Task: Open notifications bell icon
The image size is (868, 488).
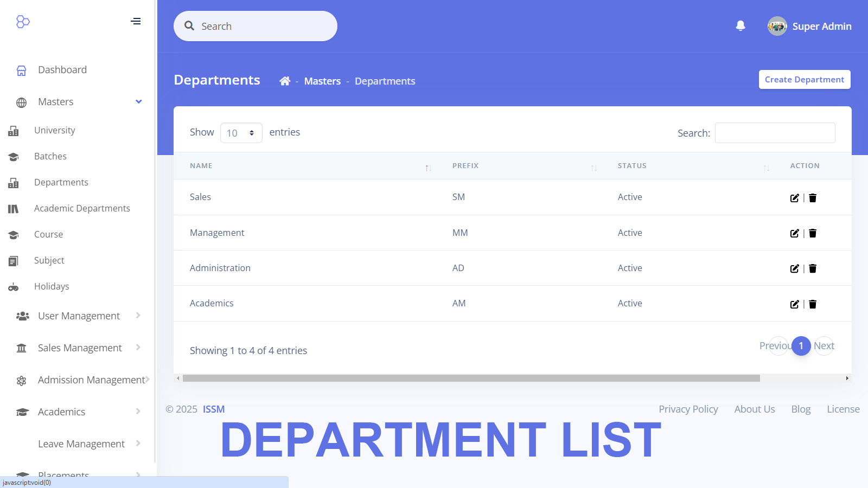Action: coord(741,26)
